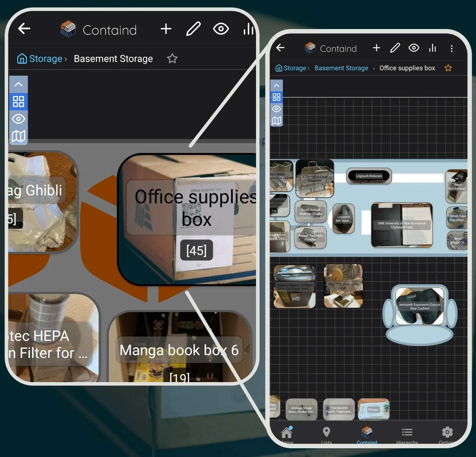This screenshot has width=476, height=457.
Task: Go back from Office supplies box screen
Action: click(x=280, y=48)
